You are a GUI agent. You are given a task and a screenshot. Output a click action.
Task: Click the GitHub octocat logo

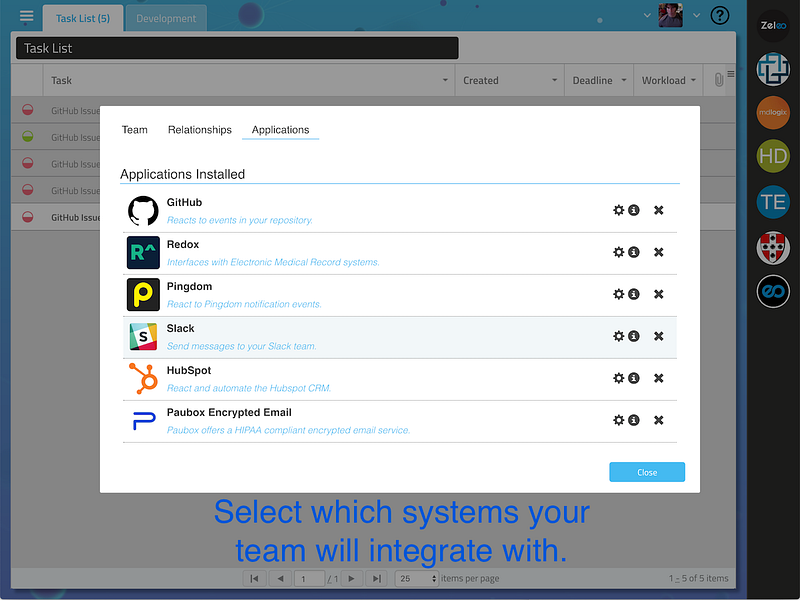[x=143, y=211]
